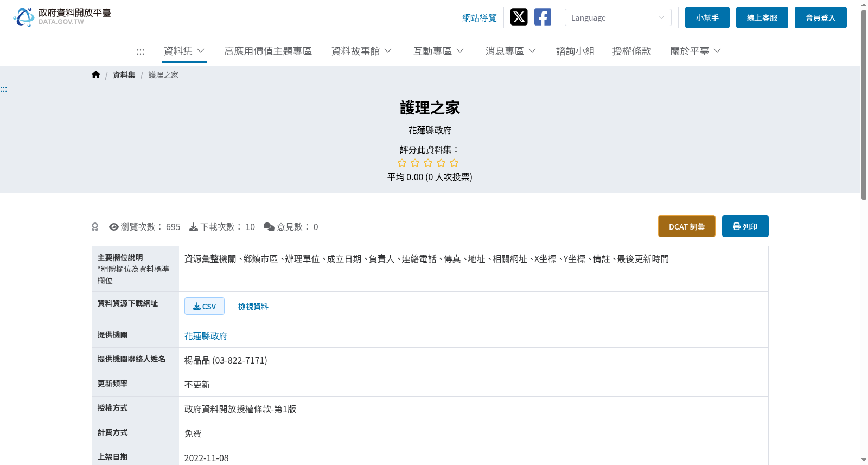
Task: Expand the 資料故事館 menu
Action: point(362,51)
